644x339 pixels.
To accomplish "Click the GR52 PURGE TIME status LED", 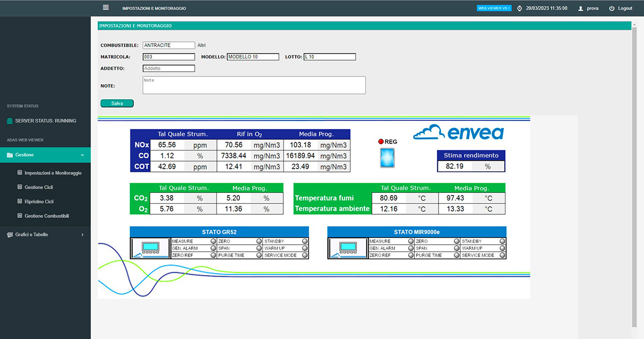I will (x=259, y=256).
